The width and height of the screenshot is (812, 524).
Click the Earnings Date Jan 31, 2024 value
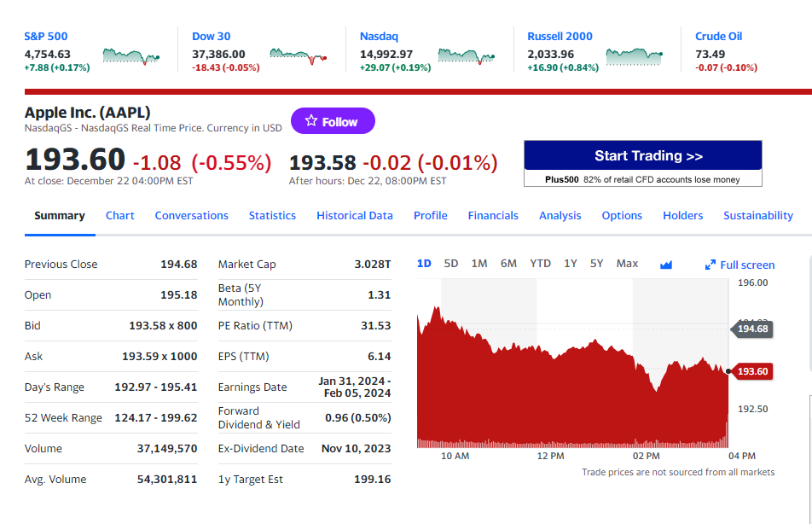pos(355,387)
